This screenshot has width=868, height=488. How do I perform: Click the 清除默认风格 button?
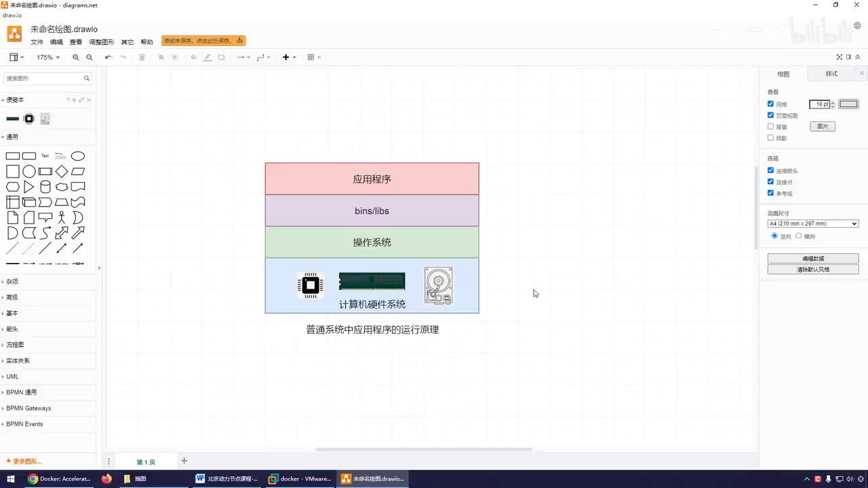(x=813, y=270)
